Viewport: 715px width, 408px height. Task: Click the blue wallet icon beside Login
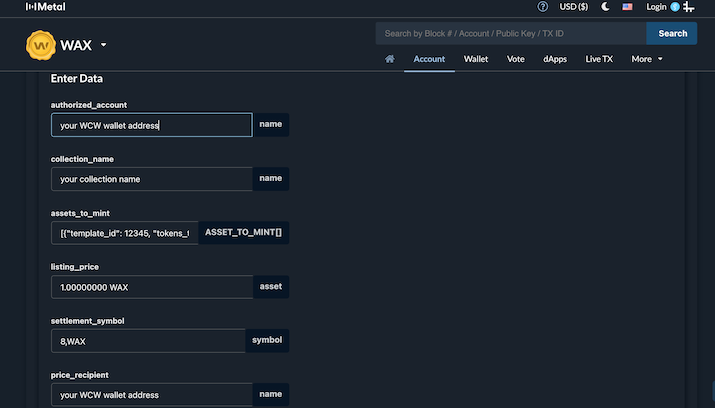675,7
